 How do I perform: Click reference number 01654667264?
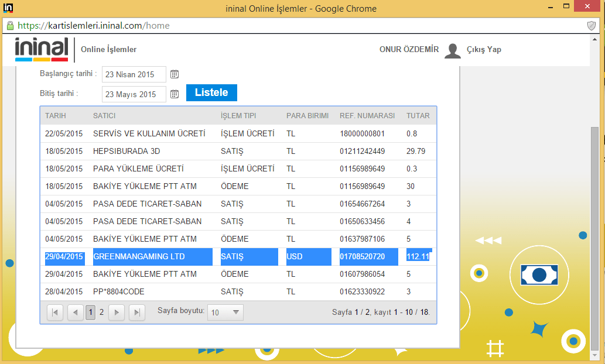[362, 204]
